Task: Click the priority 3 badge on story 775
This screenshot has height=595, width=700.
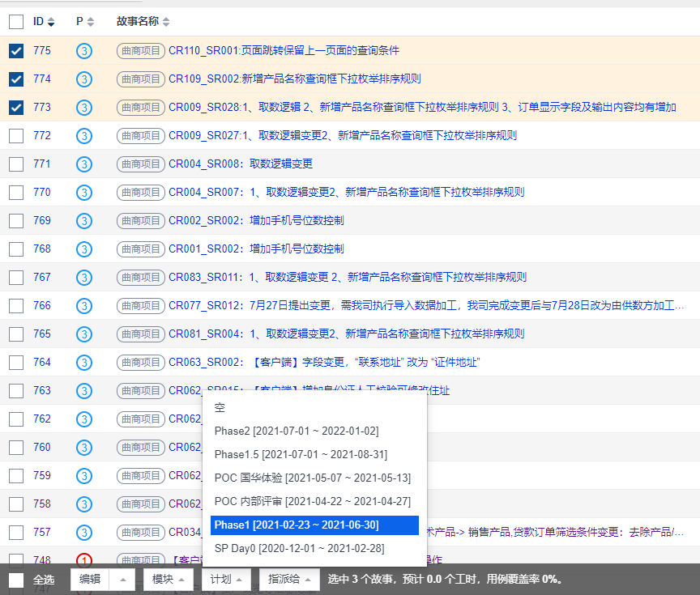Action: [x=84, y=51]
